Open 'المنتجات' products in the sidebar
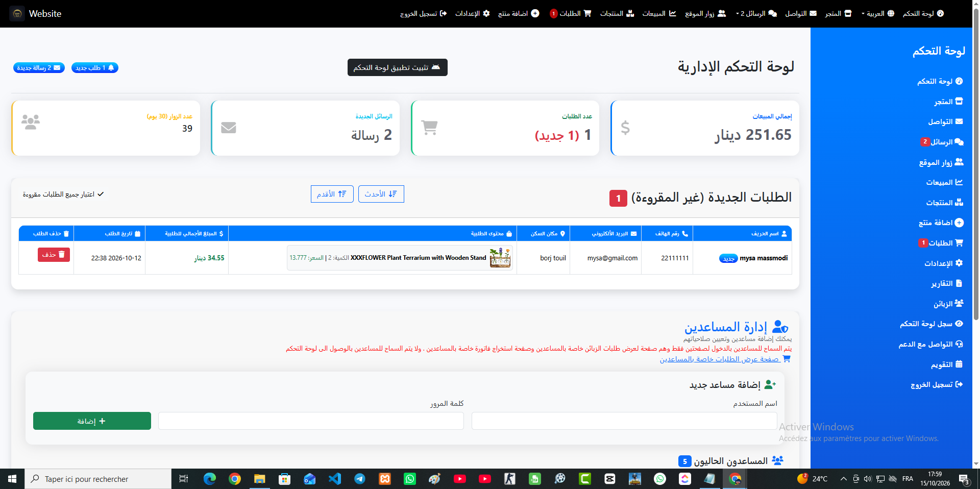Screen dimensions: 980x489 (945, 203)
